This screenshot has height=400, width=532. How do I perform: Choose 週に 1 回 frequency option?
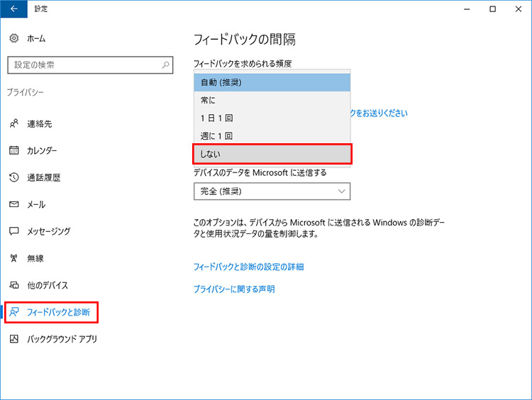[272, 136]
